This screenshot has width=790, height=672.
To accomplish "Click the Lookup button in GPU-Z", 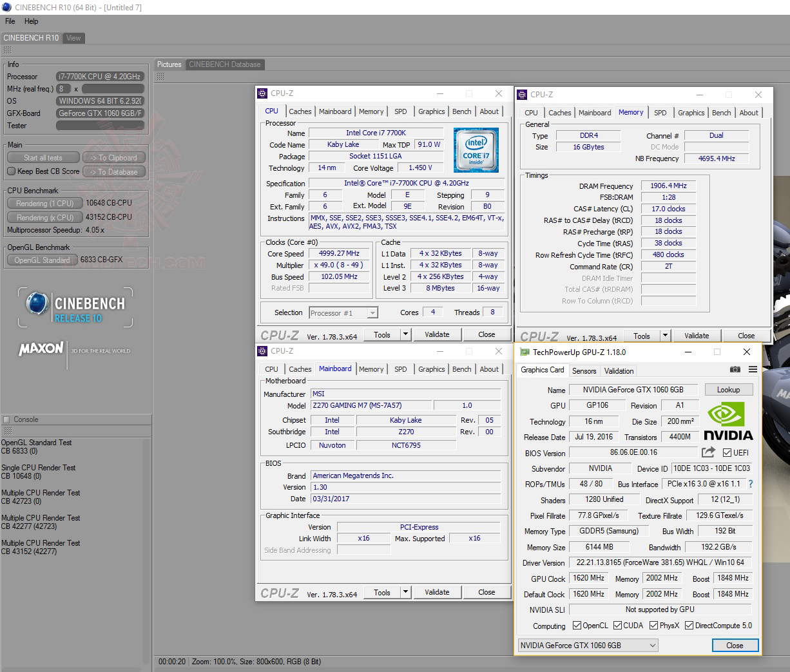I will [728, 389].
